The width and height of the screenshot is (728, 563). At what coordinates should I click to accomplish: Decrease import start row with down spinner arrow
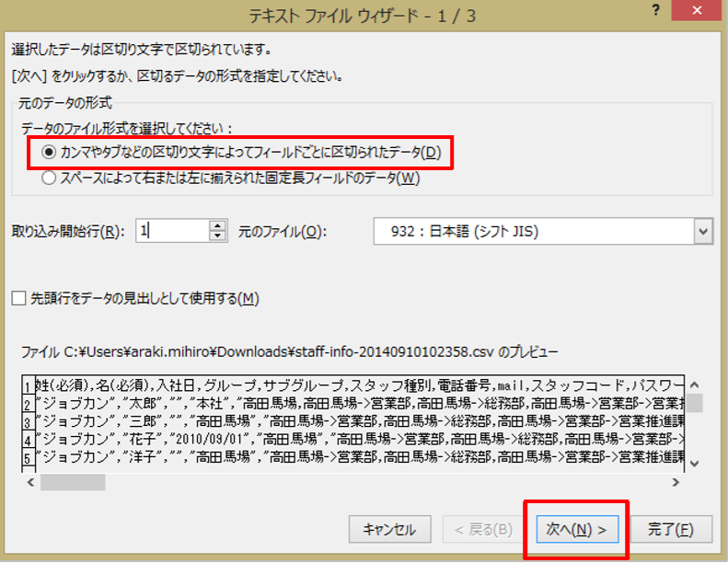(x=217, y=237)
